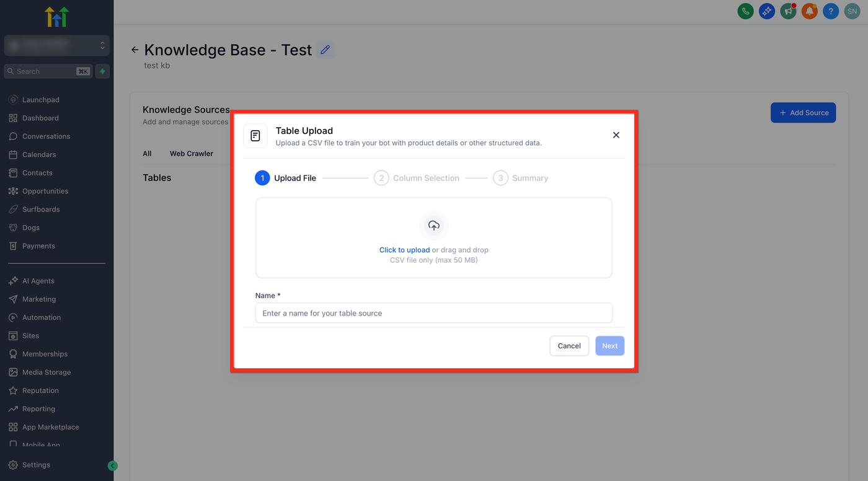Image resolution: width=868 pixels, height=481 pixels.
Task: Click the table source Name input field
Action: click(x=433, y=313)
